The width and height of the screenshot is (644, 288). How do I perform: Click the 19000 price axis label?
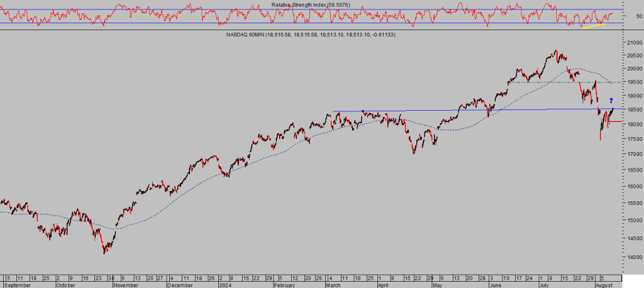pos(633,96)
